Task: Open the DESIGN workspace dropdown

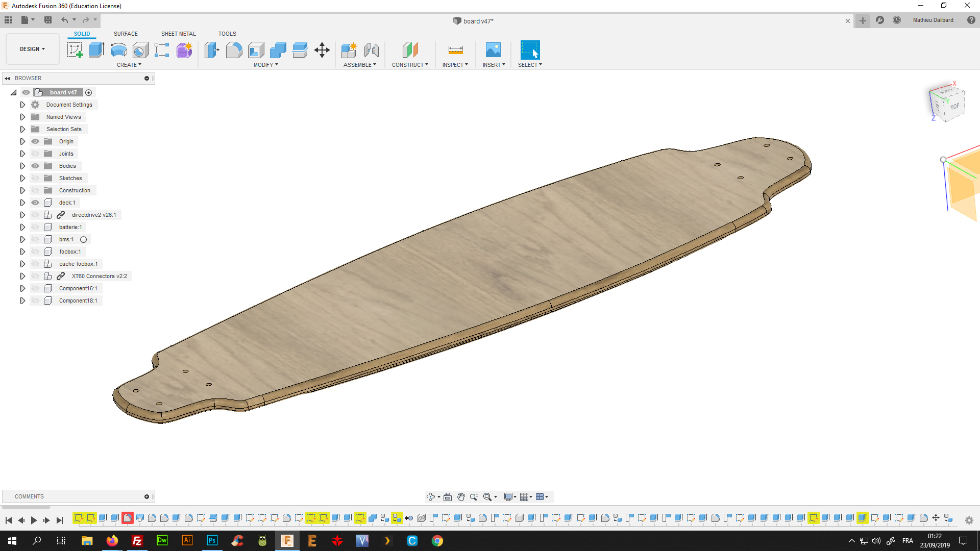Action: click(33, 49)
